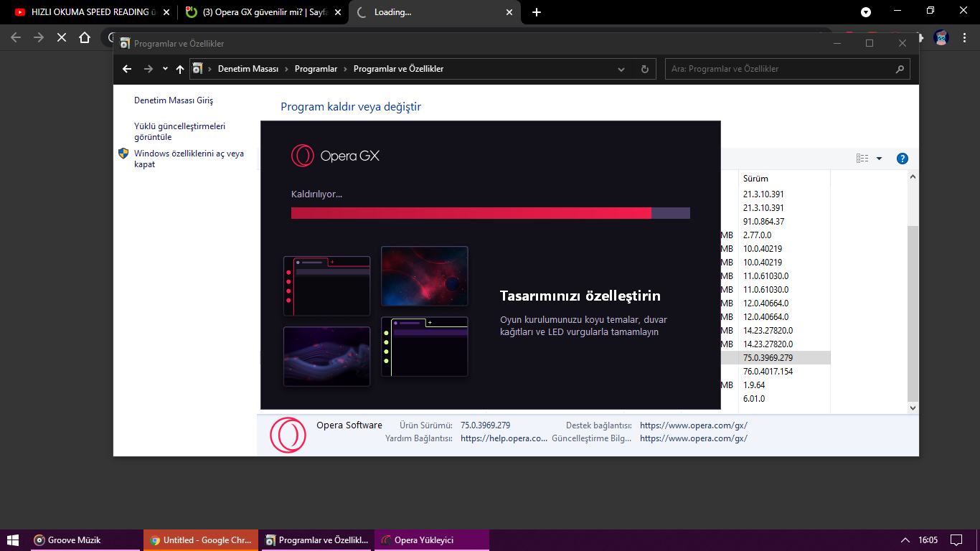This screenshot has height=551, width=980.
Task: Click the red-accent browser theme thumbnail
Action: click(327, 286)
